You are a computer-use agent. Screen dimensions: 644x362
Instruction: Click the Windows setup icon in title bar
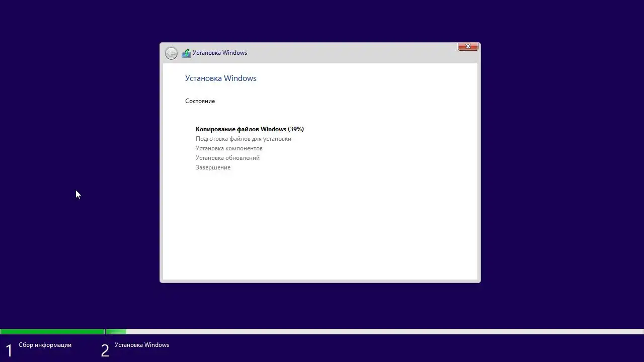[x=186, y=53]
